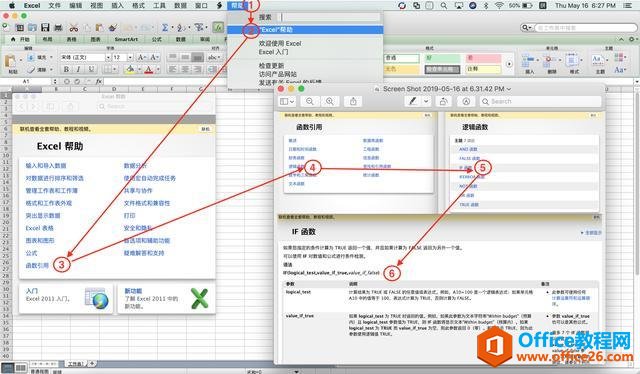Click the AutoSum sigma icon
The image size is (640, 374).
point(164,27)
